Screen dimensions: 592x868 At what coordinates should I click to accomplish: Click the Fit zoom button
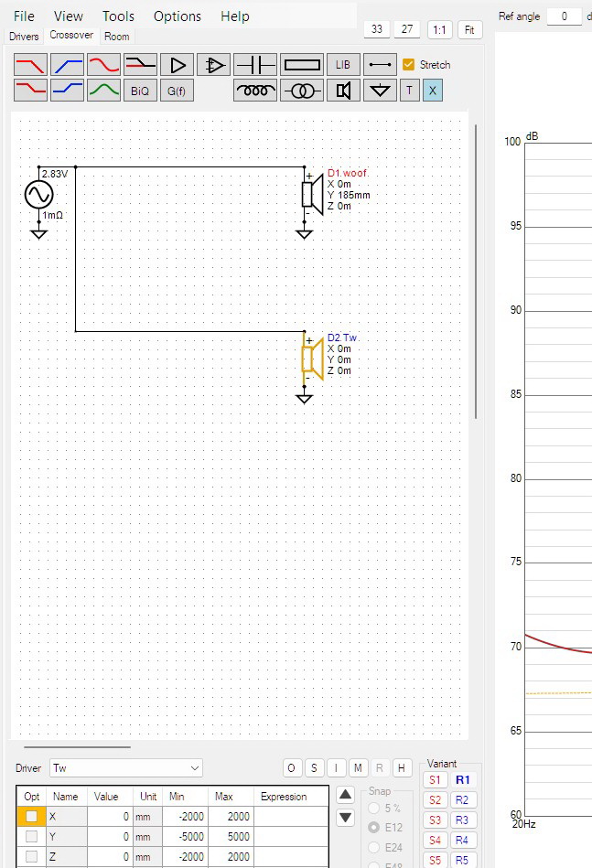pyautogui.click(x=469, y=29)
